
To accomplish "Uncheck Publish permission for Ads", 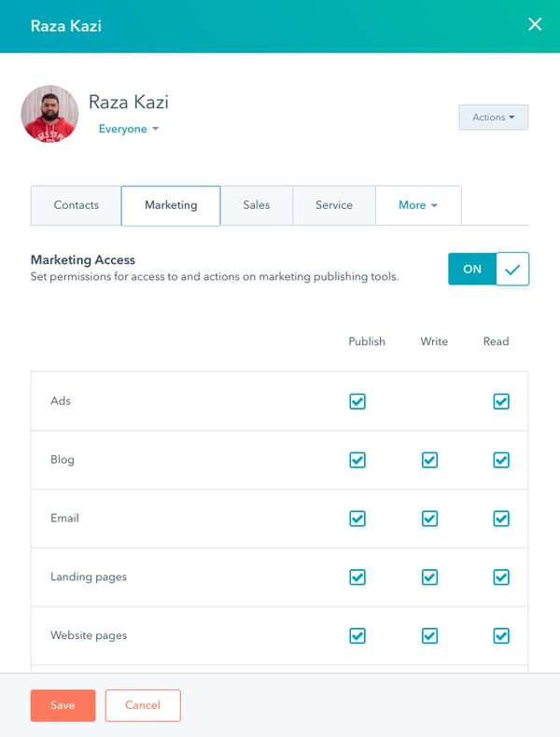I will point(357,401).
